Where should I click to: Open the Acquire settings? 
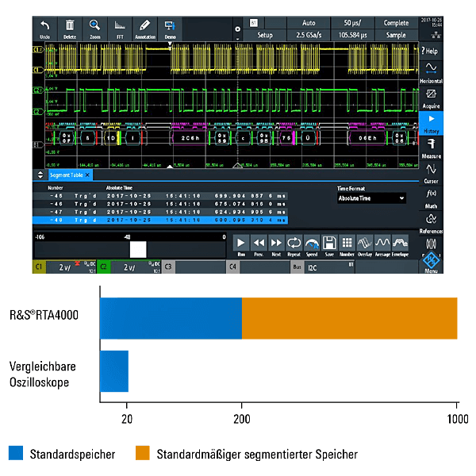click(431, 98)
